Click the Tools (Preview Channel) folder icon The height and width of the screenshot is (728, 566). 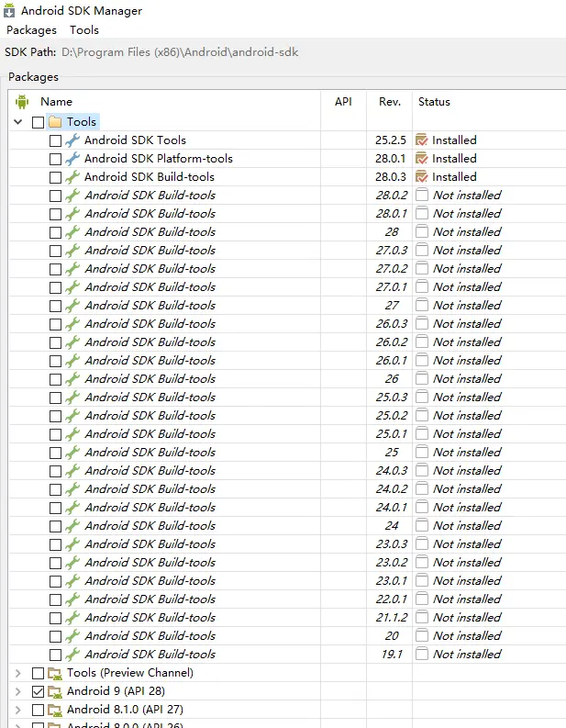point(55,673)
